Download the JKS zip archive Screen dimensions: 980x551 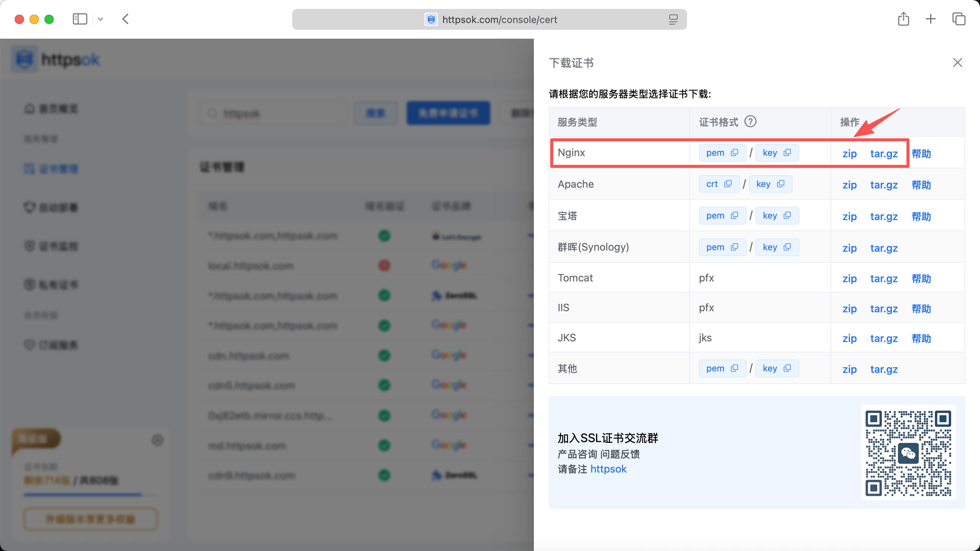pos(849,338)
